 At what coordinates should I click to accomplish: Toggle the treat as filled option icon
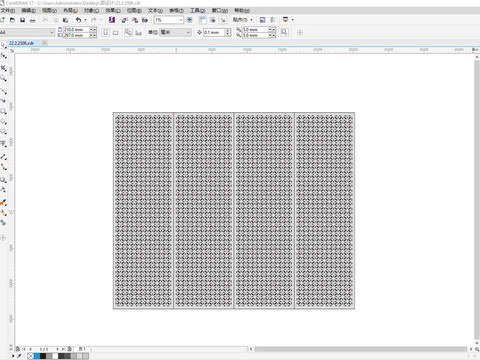[x=284, y=32]
